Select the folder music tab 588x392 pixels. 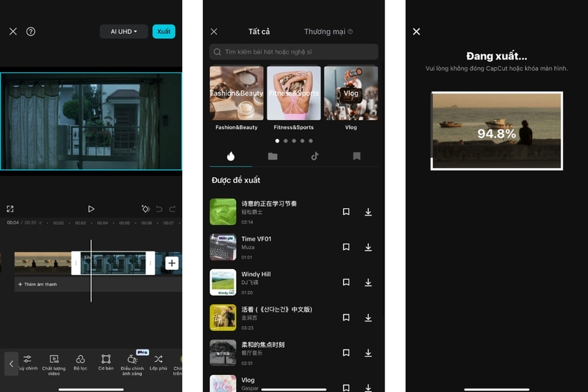[273, 156]
